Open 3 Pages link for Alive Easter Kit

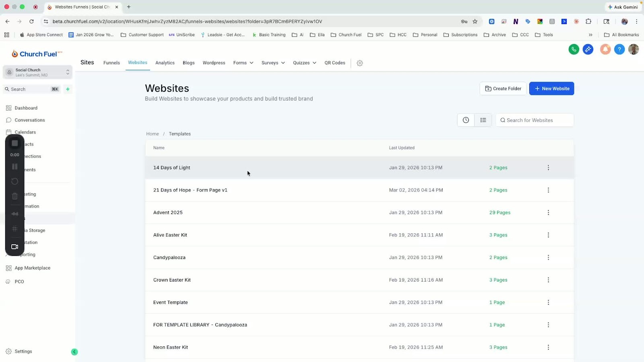pos(498,235)
